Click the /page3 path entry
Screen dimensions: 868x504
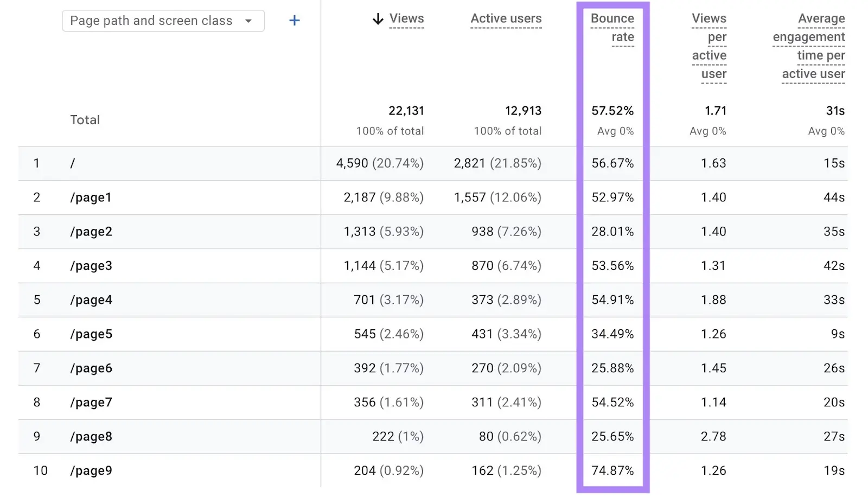tap(91, 266)
